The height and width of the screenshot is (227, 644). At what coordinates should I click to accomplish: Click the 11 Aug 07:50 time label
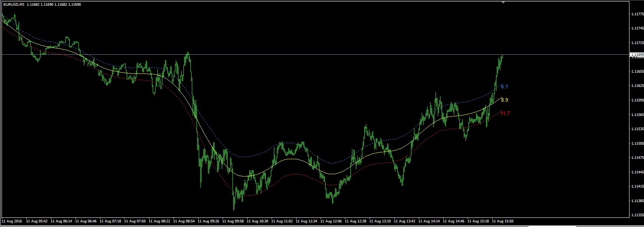pos(135,221)
